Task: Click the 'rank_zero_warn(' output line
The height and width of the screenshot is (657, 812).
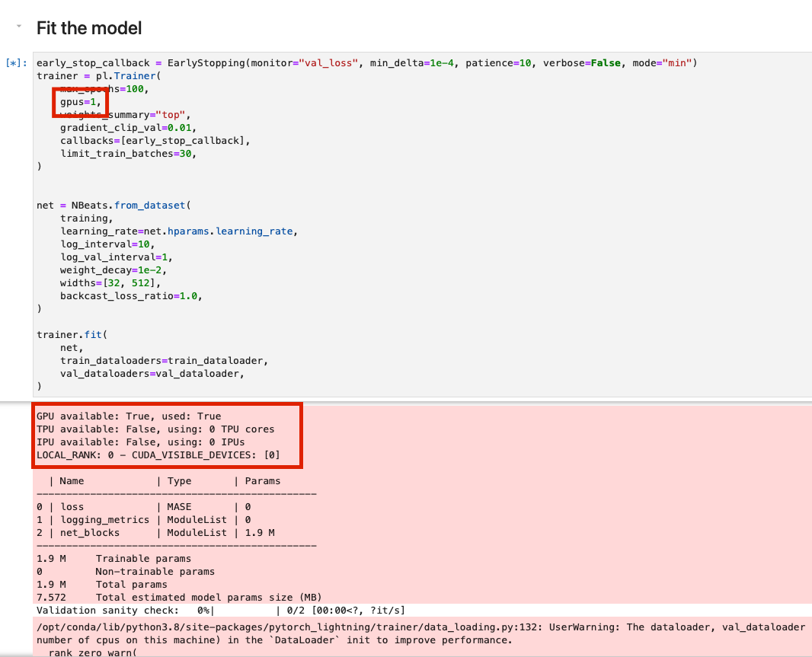Action: tap(92, 652)
